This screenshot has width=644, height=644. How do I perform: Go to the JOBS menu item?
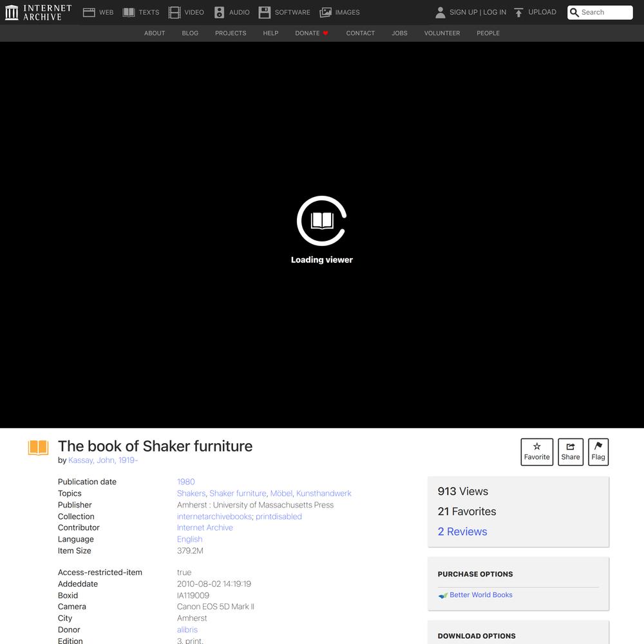[x=399, y=33]
